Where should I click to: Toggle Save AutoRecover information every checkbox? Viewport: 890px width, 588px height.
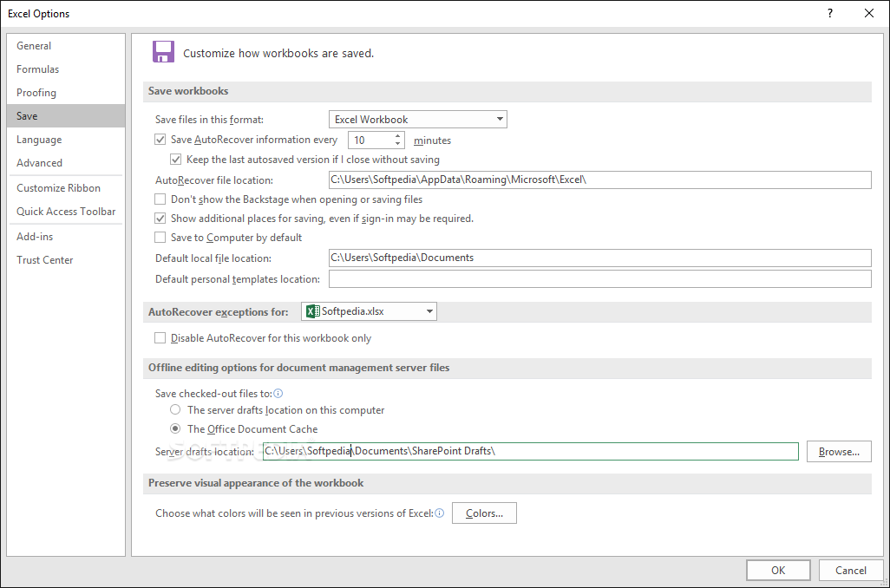click(x=160, y=140)
